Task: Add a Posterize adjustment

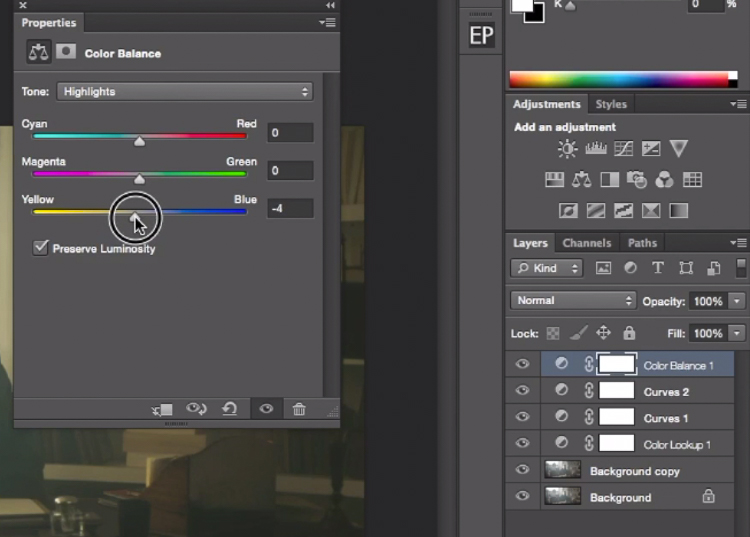Action: (x=596, y=210)
